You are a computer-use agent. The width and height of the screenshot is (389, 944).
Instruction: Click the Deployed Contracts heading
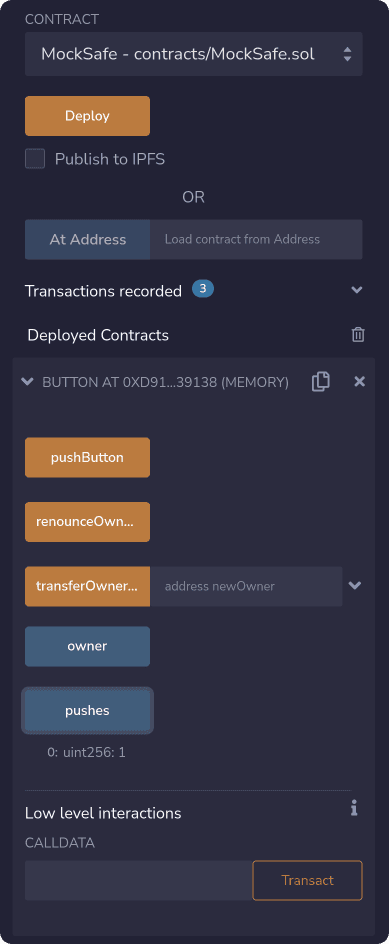click(98, 335)
